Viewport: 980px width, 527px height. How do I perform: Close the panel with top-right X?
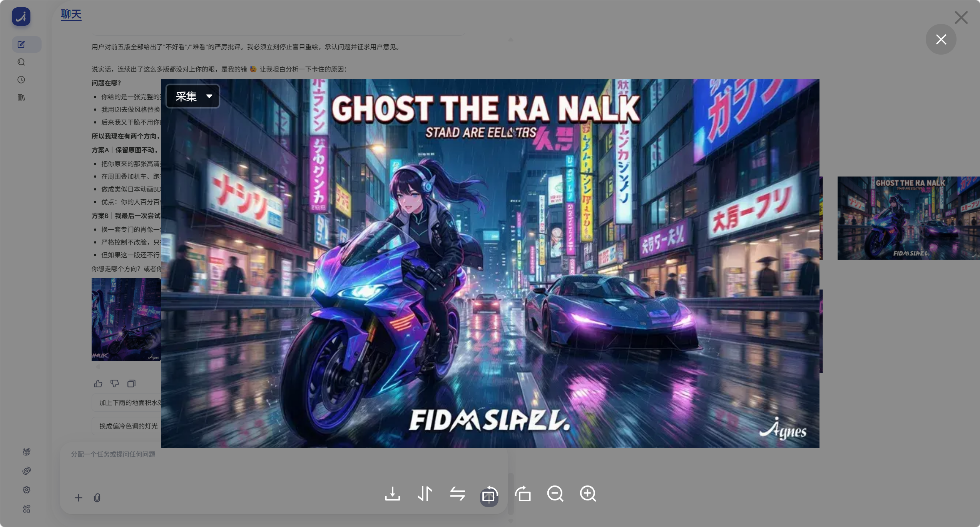[961, 17]
